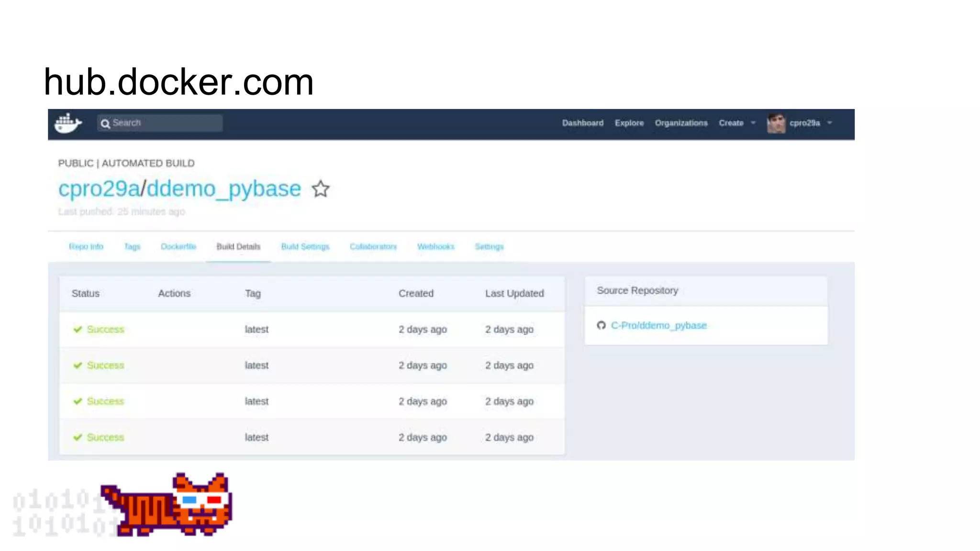Screen dimensions: 980x551
Task: Open the Explore nav link
Action: click(629, 123)
